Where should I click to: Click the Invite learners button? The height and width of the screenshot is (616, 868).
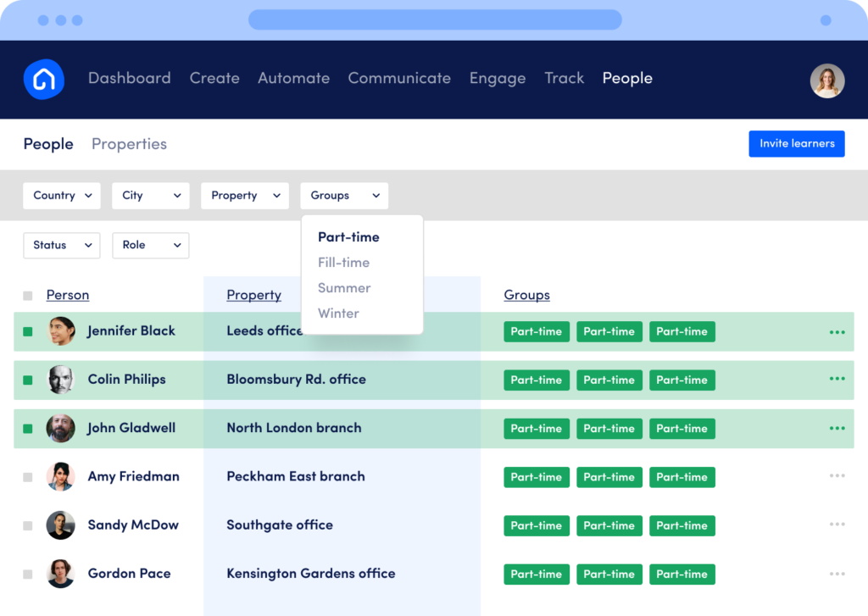point(796,143)
